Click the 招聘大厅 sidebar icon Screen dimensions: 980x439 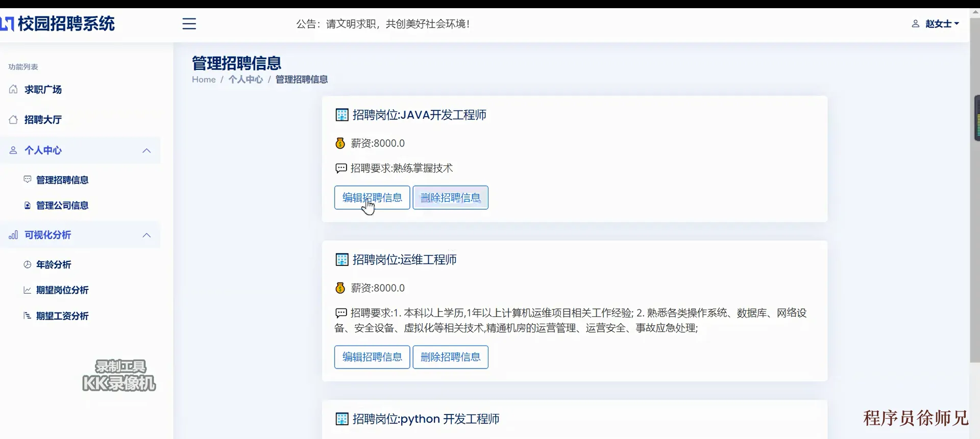coord(13,119)
